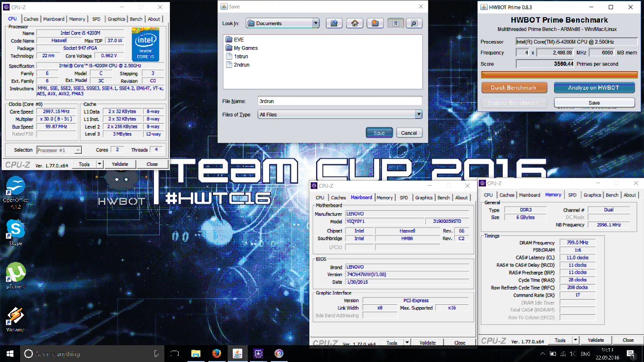Open Tools dropdown arrow in Memory tab window
The height and width of the screenshot is (362, 644).
[x=576, y=340]
